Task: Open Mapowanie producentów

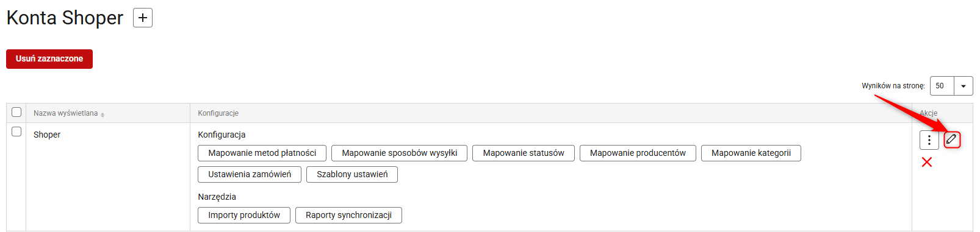Action: [x=638, y=153]
